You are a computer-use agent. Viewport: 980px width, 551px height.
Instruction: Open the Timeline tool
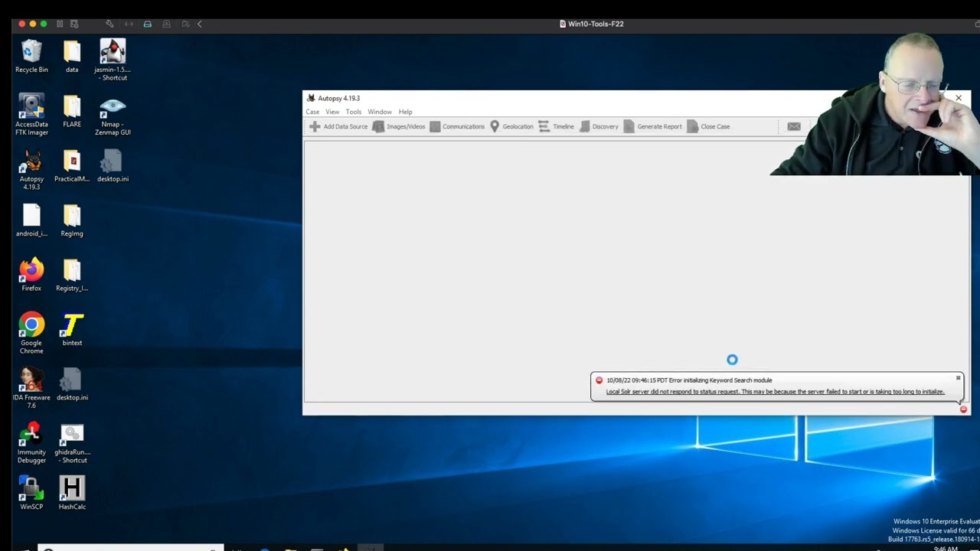(x=556, y=126)
